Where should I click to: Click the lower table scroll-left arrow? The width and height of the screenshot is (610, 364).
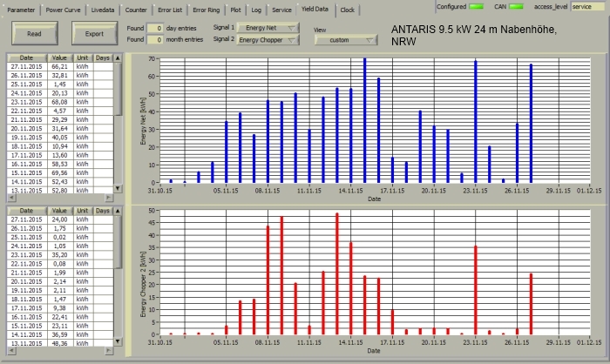click(11, 351)
